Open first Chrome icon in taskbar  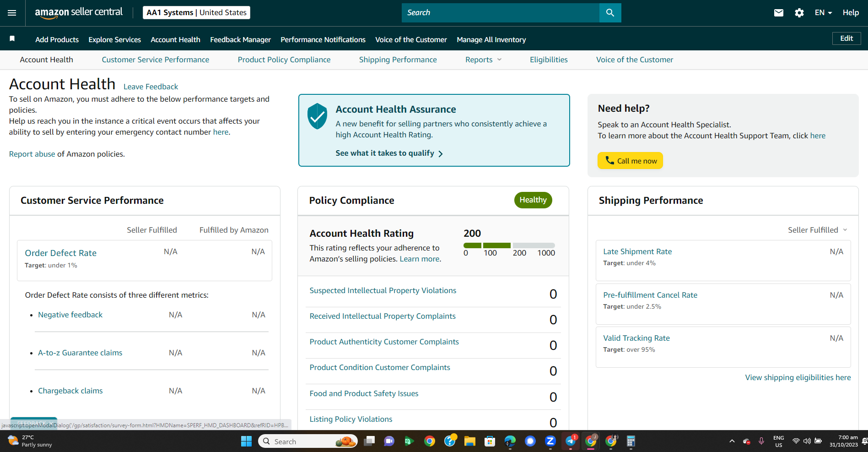click(430, 441)
